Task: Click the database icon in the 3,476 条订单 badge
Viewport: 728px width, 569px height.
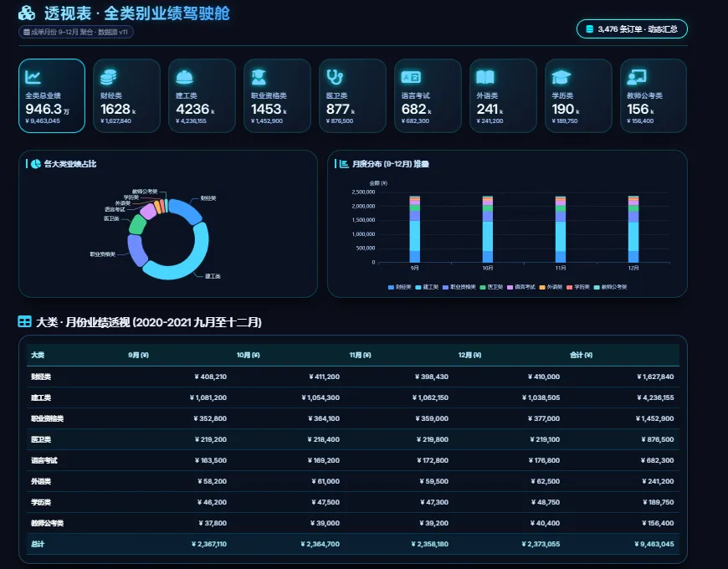Action: [590, 28]
